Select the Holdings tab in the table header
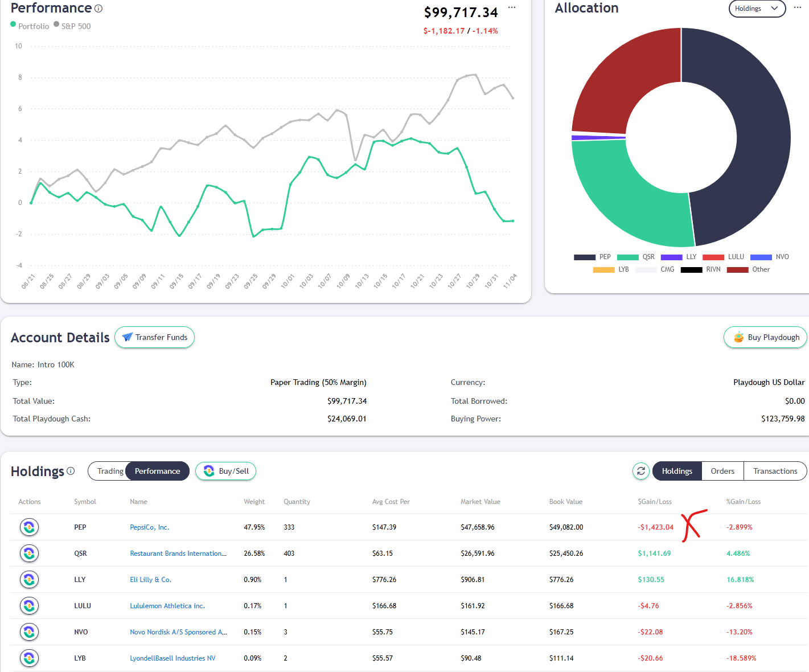809x672 pixels. (x=677, y=471)
